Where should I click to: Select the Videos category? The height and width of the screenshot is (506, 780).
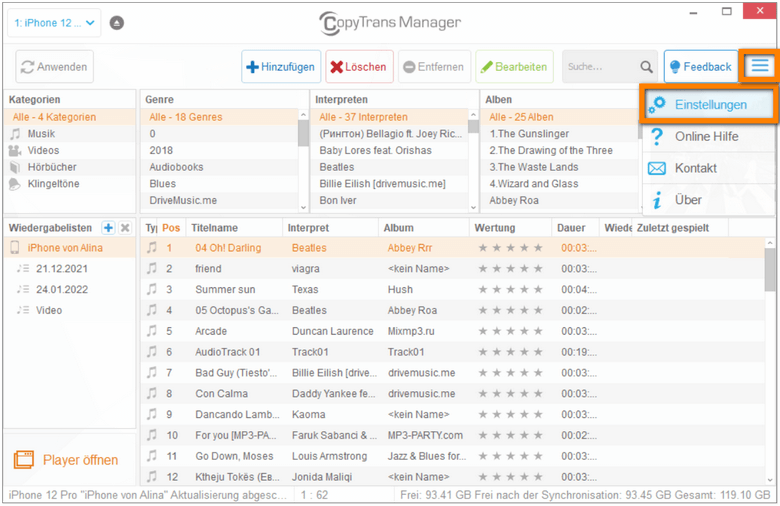coord(70,150)
